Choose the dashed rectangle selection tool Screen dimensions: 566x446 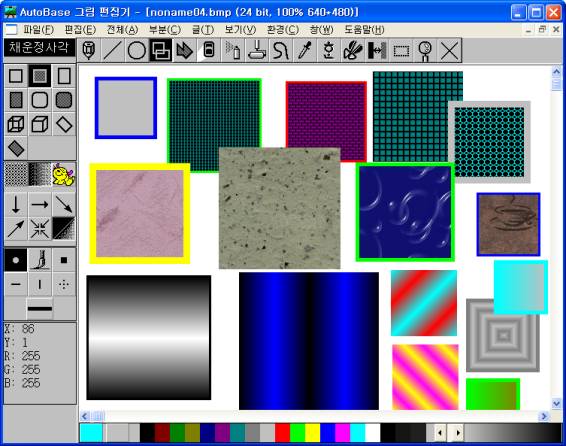[401, 50]
